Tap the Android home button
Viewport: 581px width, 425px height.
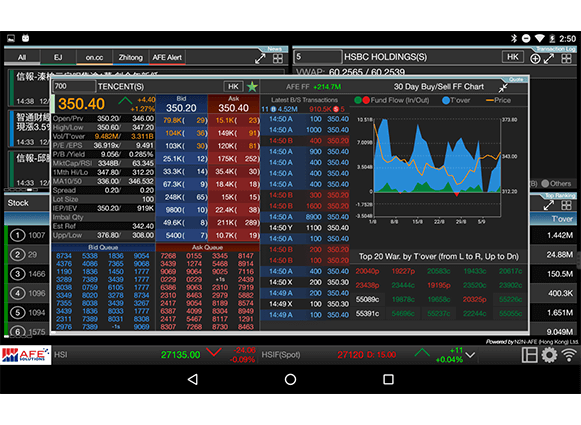[x=290, y=379]
